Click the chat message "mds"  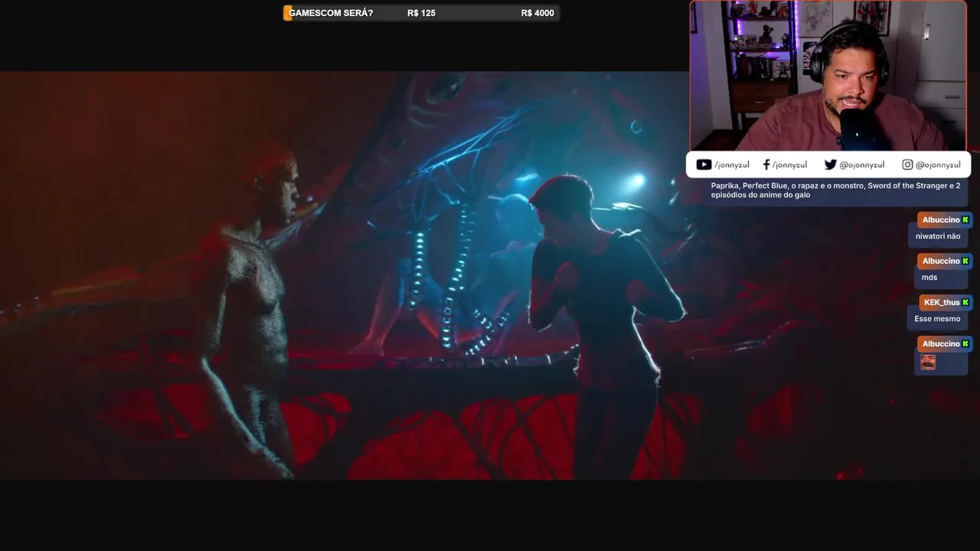point(929,278)
